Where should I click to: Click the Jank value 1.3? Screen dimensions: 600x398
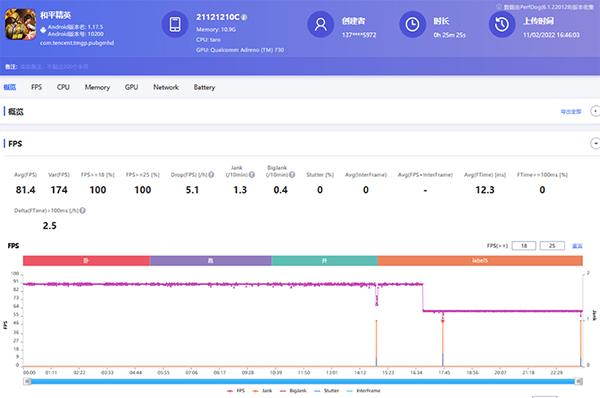pos(240,190)
